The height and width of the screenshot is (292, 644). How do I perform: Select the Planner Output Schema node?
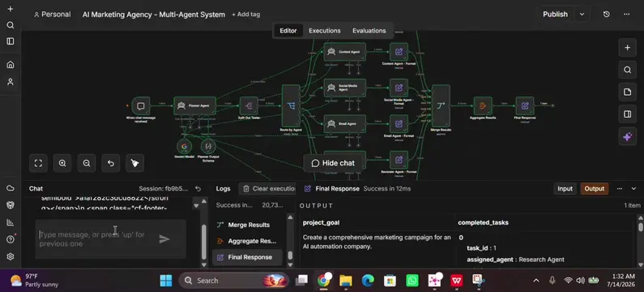coord(208,147)
